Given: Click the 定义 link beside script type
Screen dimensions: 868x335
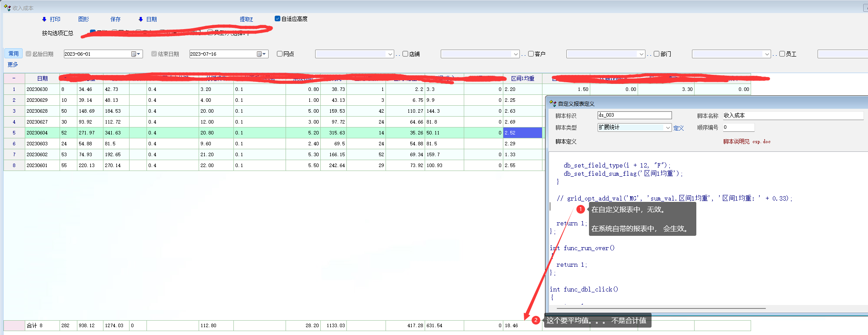Looking at the screenshot, I should (x=678, y=128).
